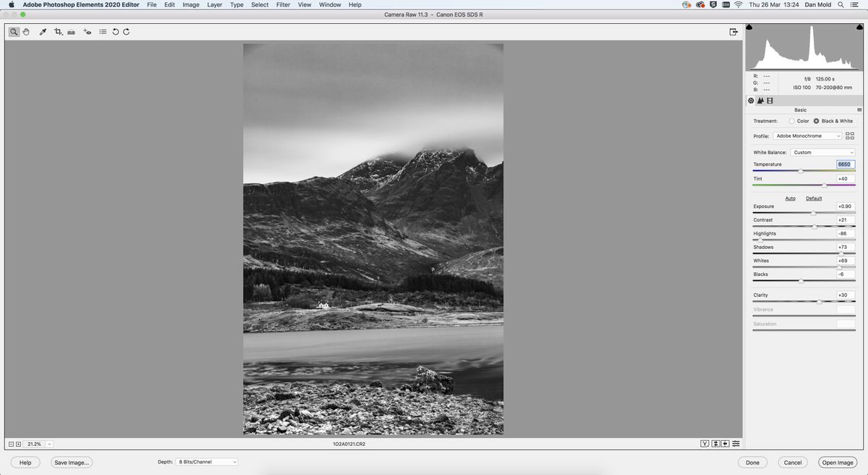The image size is (868, 475).
Task: Select the White Balance eyedropper tool
Action: pos(42,31)
